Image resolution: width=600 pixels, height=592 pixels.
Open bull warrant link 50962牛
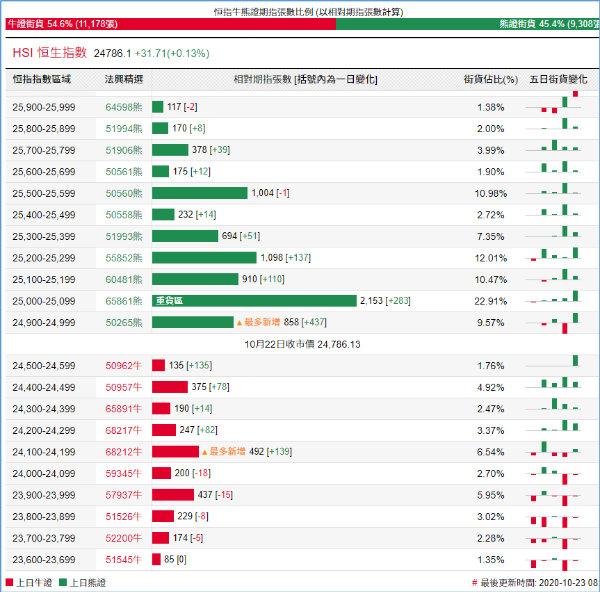[x=124, y=365]
